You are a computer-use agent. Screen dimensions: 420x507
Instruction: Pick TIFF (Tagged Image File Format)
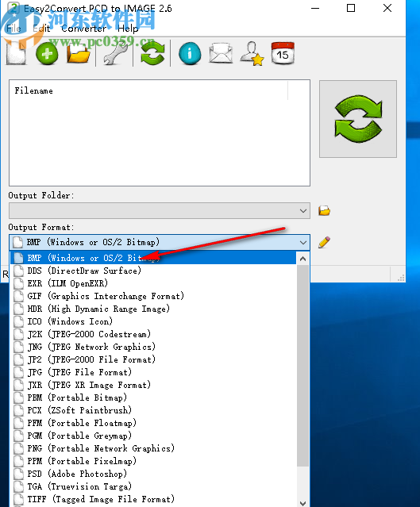click(153, 499)
